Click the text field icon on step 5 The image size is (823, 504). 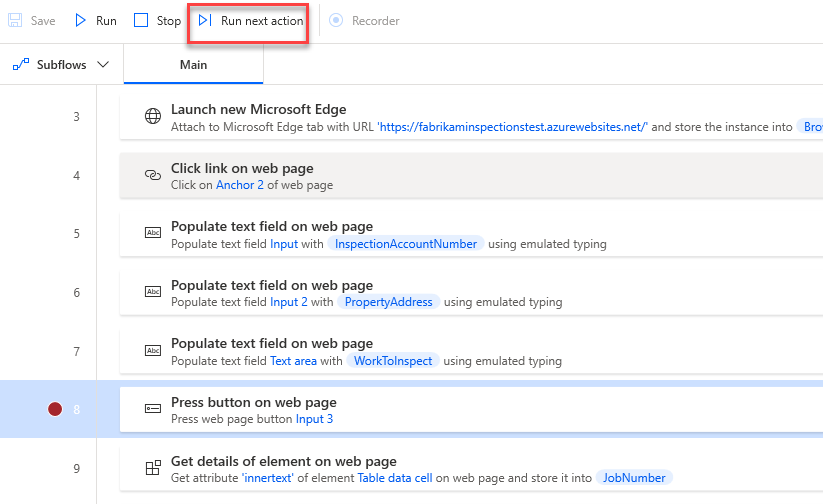point(153,233)
